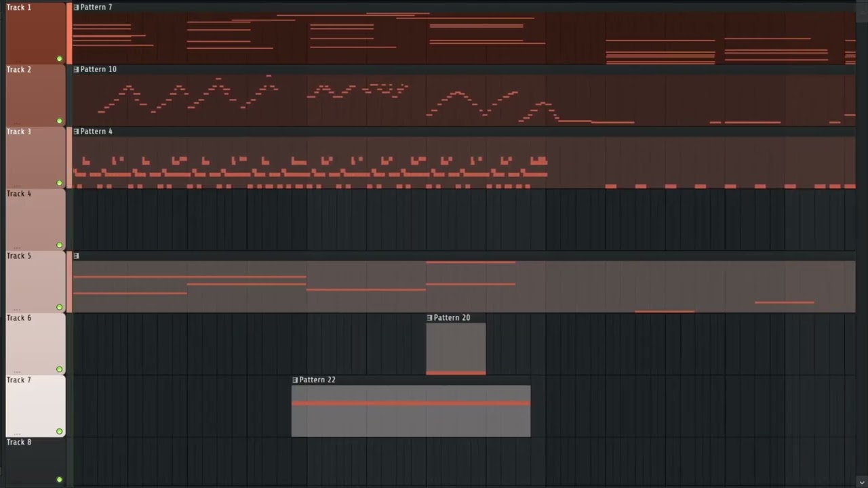Select the Track 5 header
The height and width of the screenshot is (488, 868).
click(35, 281)
